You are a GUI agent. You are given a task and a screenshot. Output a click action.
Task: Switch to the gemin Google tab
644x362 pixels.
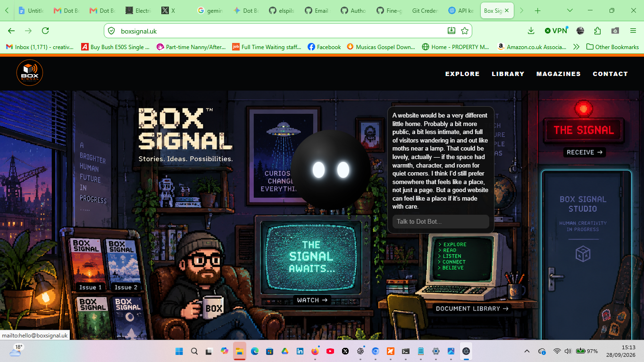pos(210,10)
